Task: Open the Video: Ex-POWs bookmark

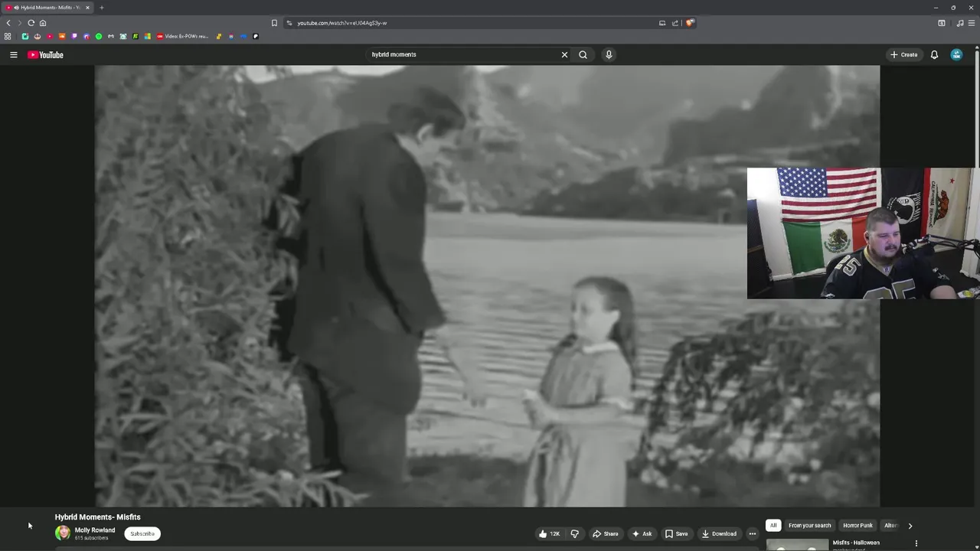Action: point(182,36)
